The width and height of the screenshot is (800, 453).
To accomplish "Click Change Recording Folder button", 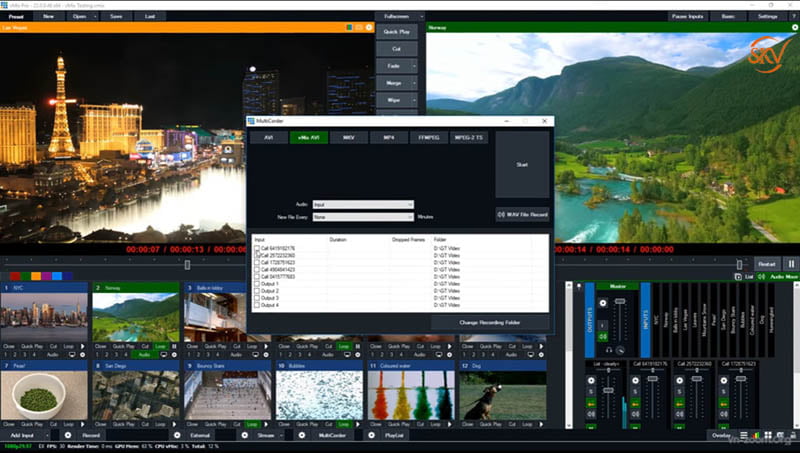I will [489, 322].
